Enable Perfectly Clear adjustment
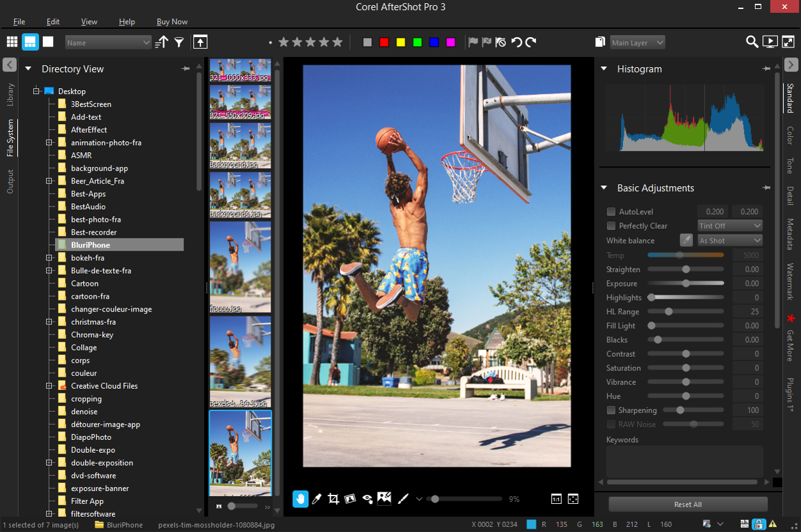Image resolution: width=801 pixels, height=532 pixels. point(610,226)
